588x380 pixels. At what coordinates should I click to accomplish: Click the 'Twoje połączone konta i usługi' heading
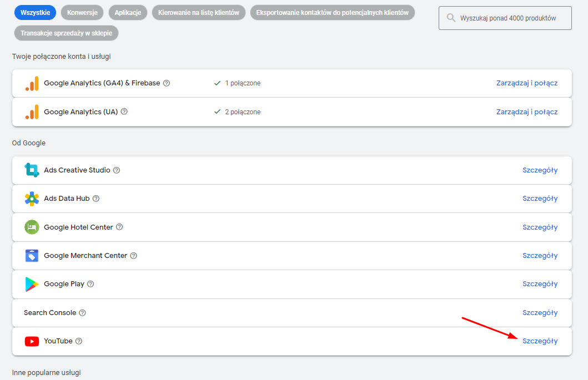(62, 57)
